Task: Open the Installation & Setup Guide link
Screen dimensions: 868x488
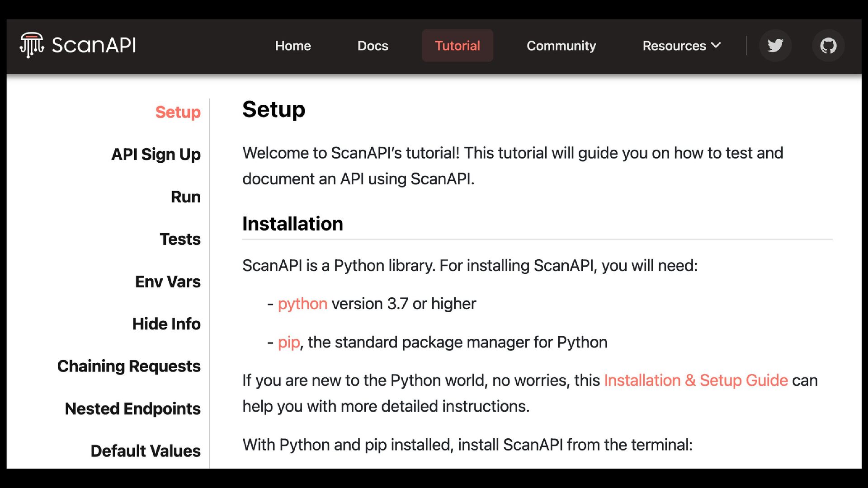Action: click(x=696, y=380)
